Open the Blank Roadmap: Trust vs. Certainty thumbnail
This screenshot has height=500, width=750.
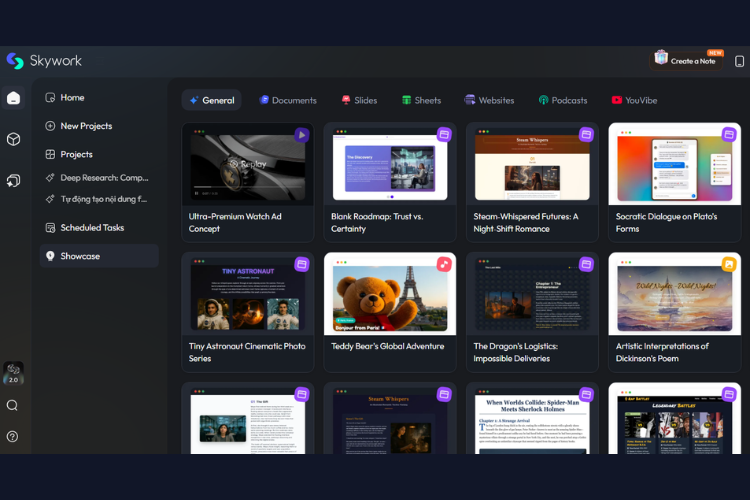pos(390,164)
